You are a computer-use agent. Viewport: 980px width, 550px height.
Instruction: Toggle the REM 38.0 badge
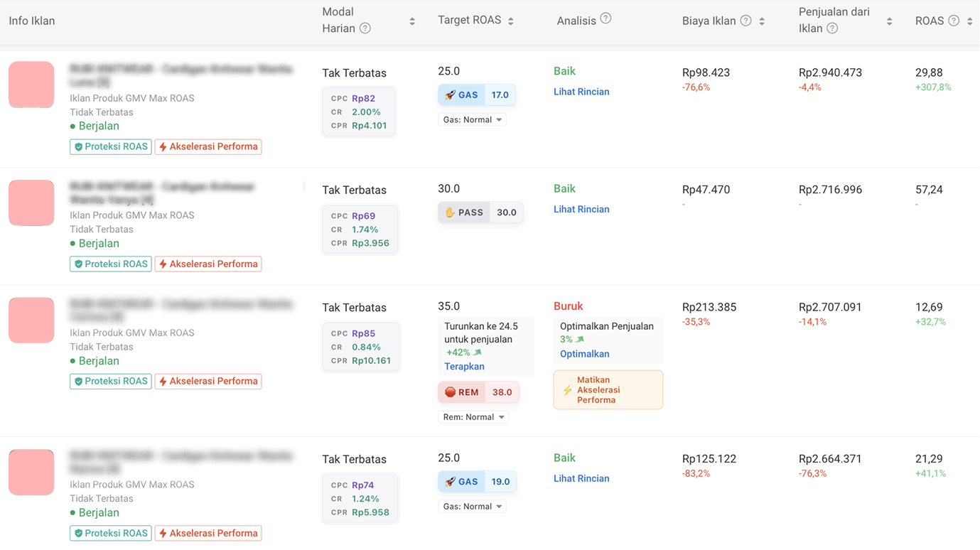(x=478, y=392)
